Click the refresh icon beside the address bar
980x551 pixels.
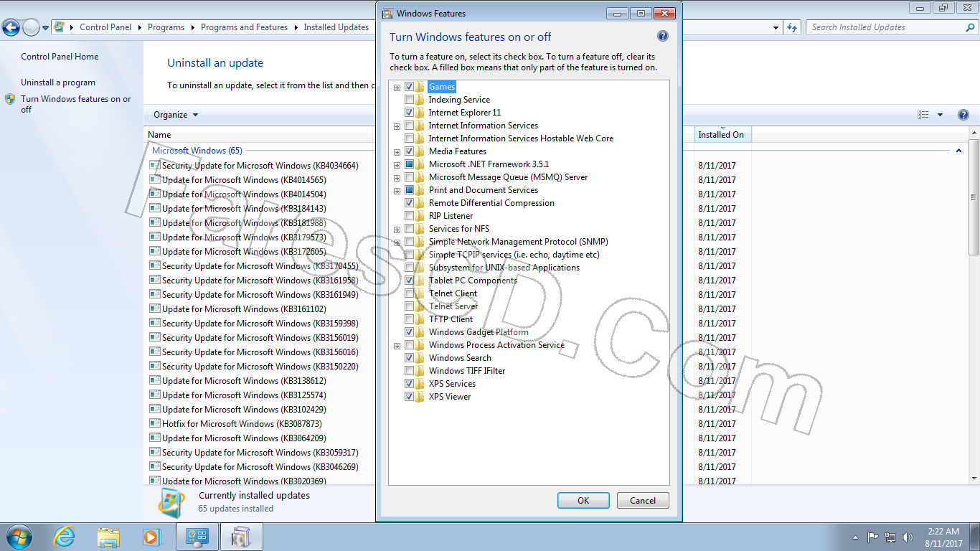(x=792, y=27)
